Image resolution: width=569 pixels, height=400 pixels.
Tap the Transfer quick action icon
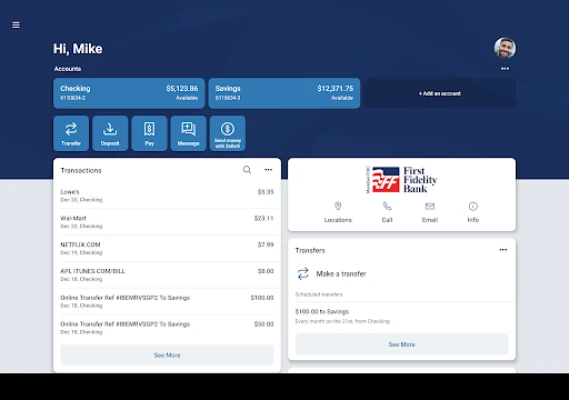(71, 133)
